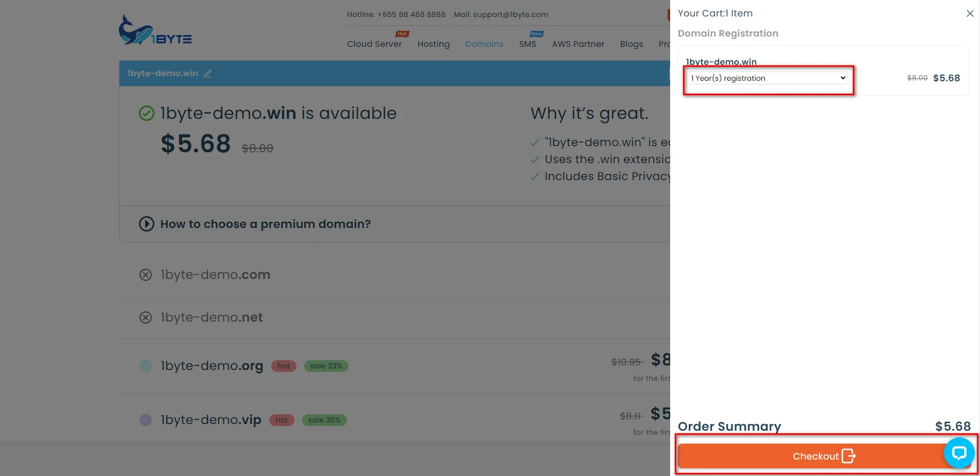Click the 'sale 23%' badge
The image size is (980, 476).
pyautogui.click(x=326, y=366)
